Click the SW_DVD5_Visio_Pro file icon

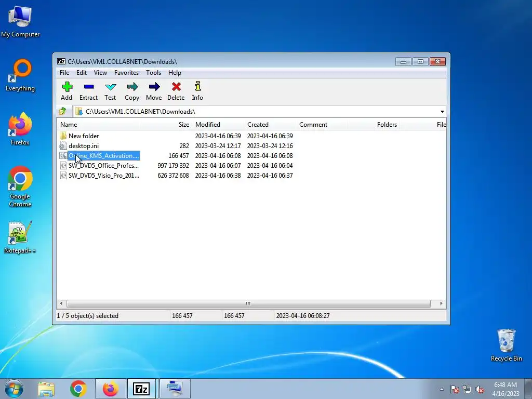coord(63,176)
